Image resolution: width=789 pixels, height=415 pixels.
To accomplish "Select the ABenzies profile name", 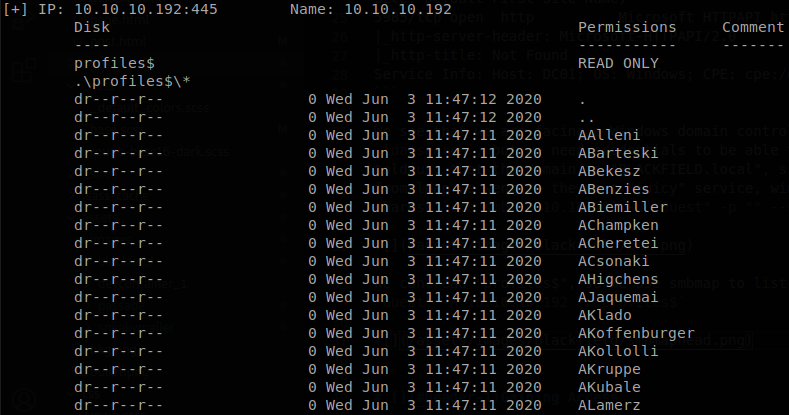I will pos(613,190).
